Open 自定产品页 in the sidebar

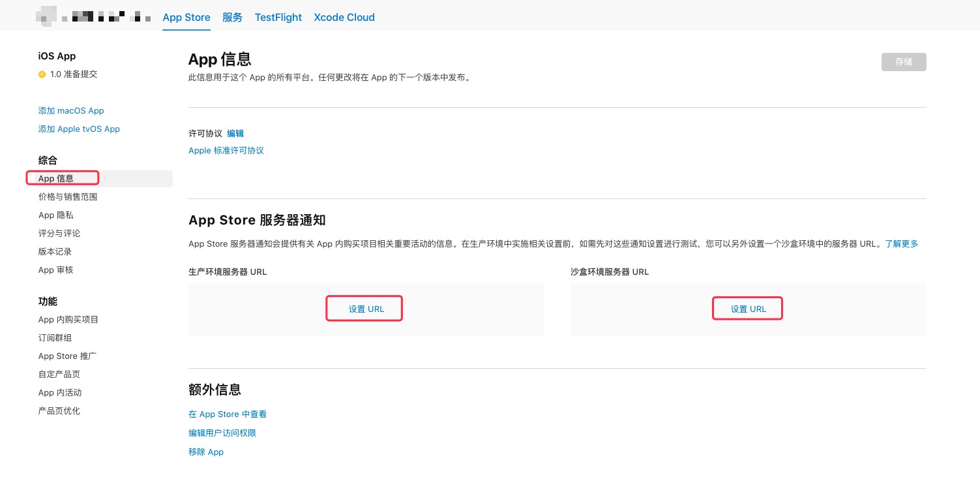click(59, 375)
